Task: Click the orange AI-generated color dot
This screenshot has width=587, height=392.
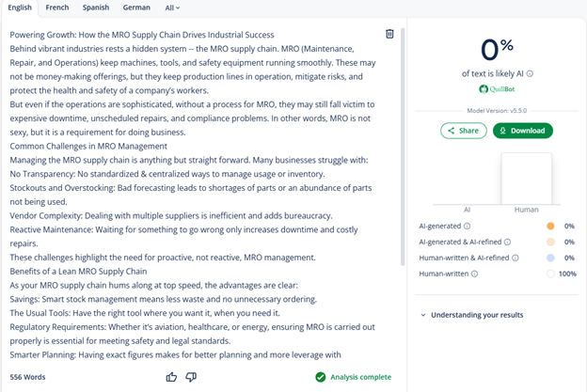Action: pyautogui.click(x=549, y=227)
